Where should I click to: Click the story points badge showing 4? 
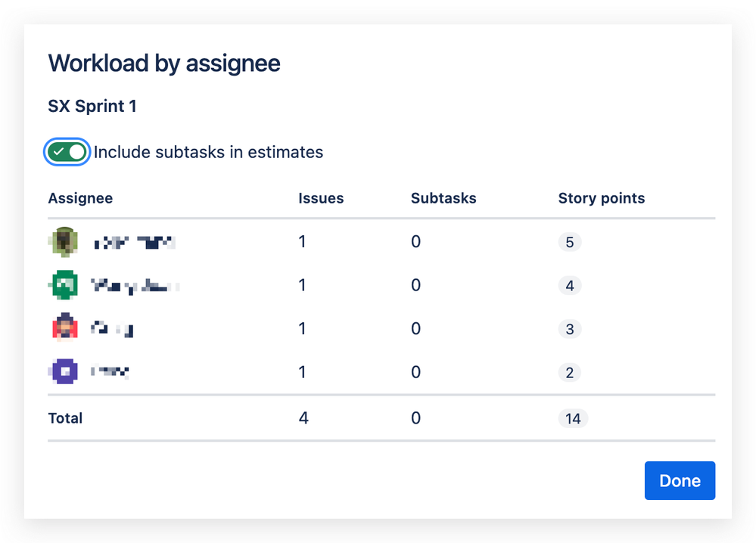click(x=569, y=286)
